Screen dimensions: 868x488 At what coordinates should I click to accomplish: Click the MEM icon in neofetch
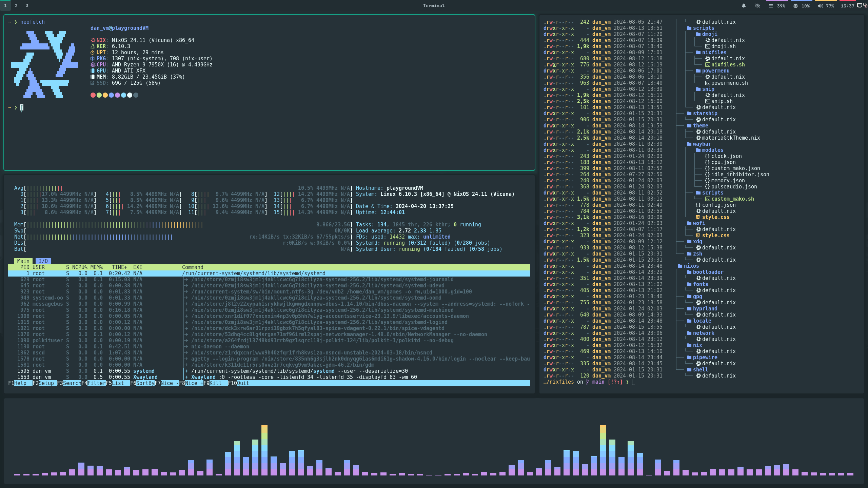[93, 77]
